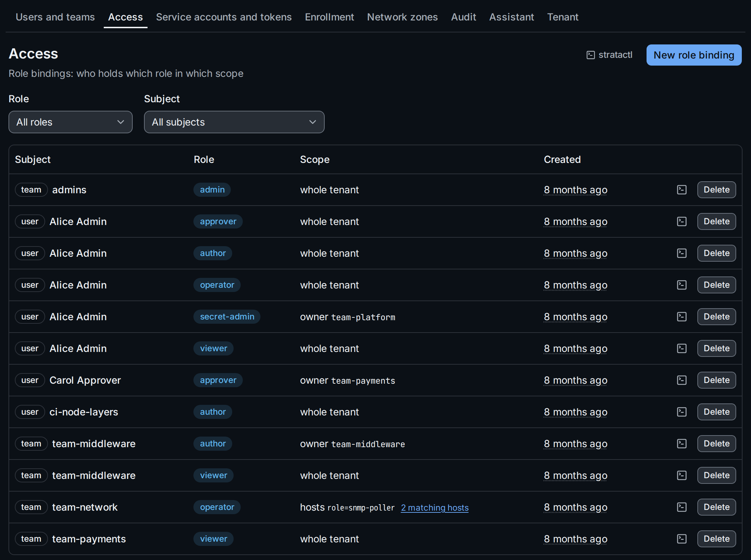Click the Created column header
This screenshot has width=751, height=560.
pos(562,159)
